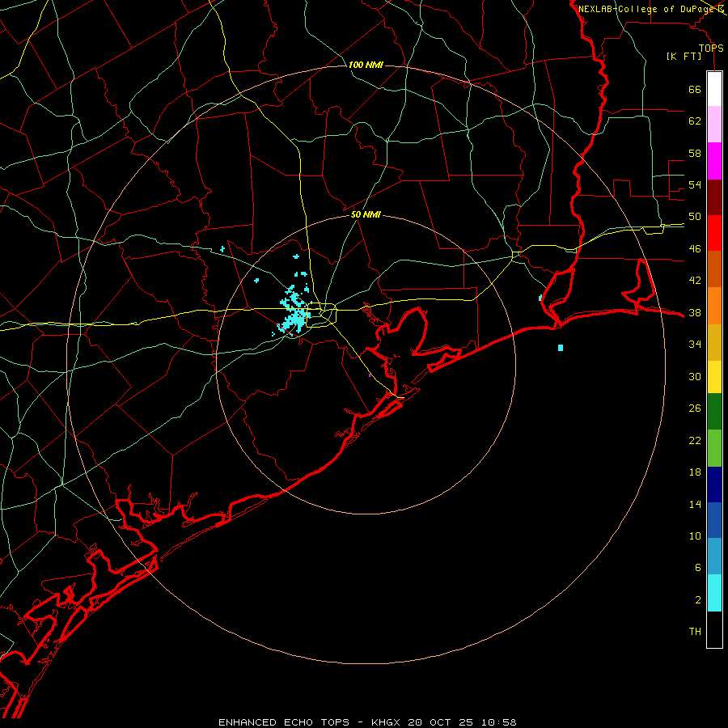
Task: Click the legend value '26'
Action: coord(695,408)
